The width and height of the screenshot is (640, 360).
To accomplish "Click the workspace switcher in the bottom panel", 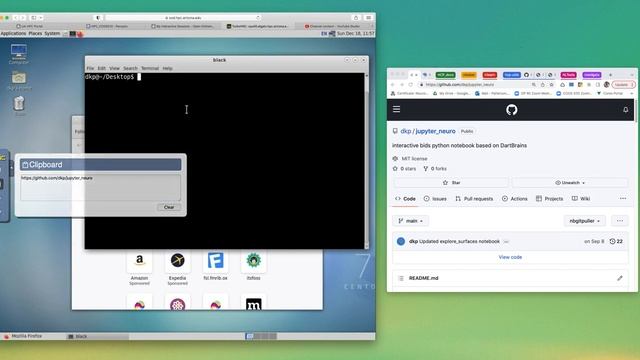I will click(261, 336).
